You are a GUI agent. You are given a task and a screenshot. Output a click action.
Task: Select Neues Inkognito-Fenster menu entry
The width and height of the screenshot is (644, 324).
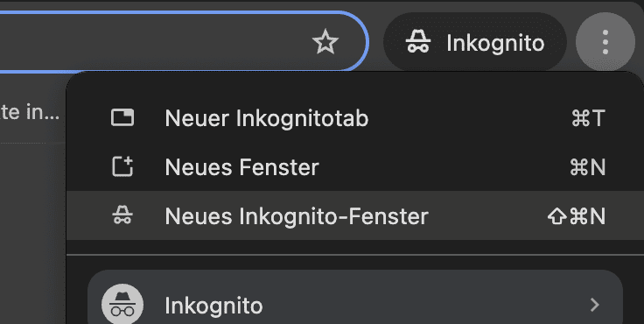pos(355,215)
